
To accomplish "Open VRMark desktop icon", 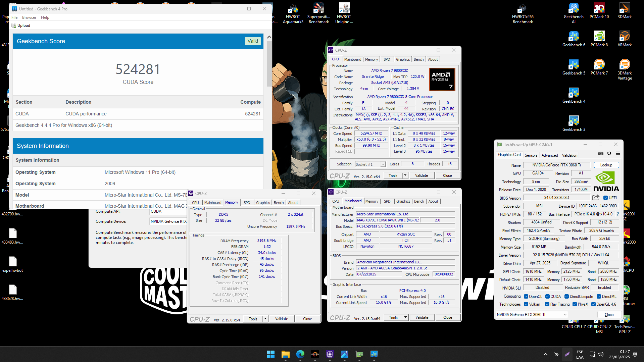I will point(625,39).
